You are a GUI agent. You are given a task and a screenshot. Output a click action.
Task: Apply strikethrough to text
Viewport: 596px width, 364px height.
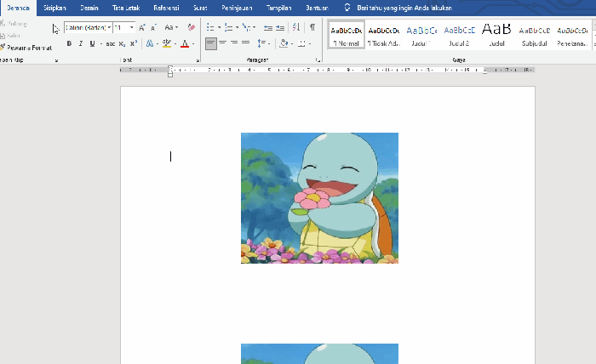point(110,43)
